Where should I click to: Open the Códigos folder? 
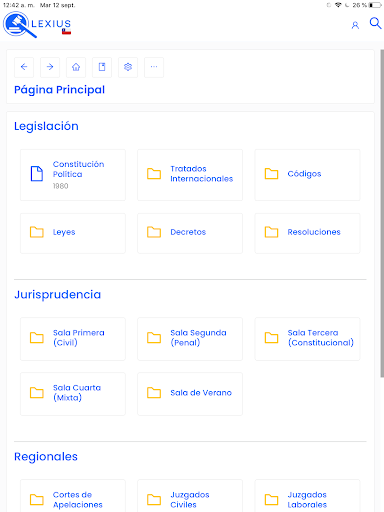tap(307, 175)
